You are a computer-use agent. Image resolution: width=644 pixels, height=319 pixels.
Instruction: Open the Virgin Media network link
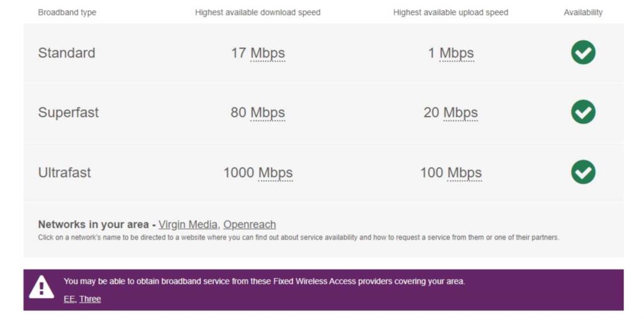click(x=188, y=224)
